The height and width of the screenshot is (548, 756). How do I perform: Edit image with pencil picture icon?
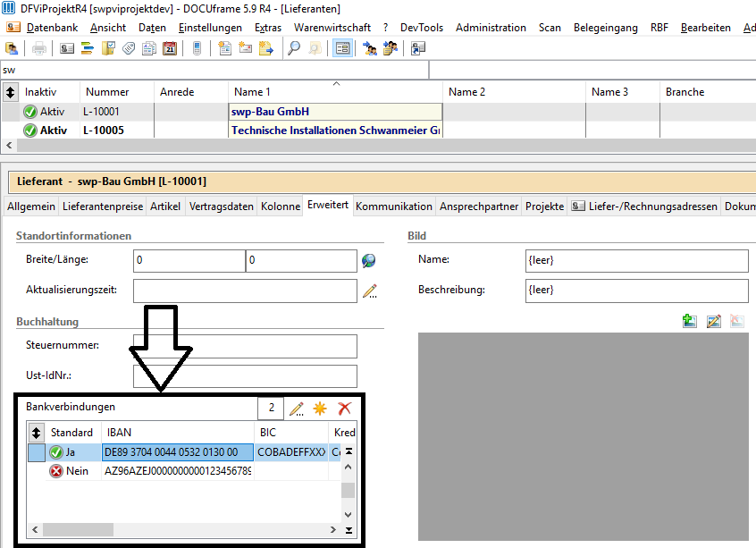point(714,321)
